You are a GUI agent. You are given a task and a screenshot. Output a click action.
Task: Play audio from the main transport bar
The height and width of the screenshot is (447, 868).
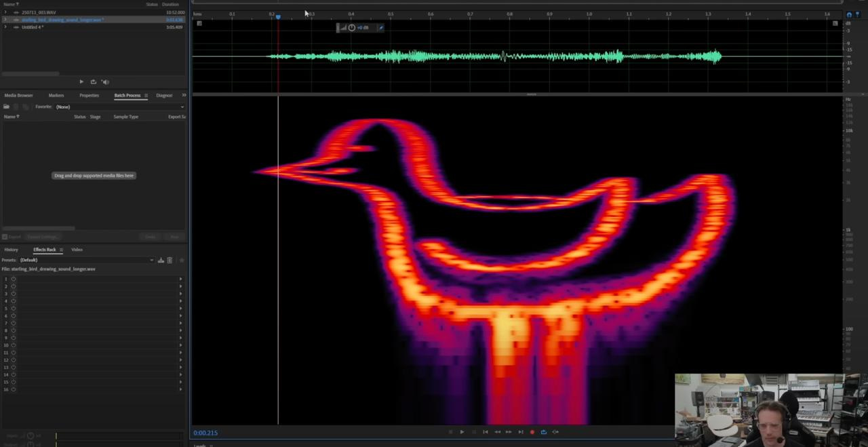coord(462,432)
